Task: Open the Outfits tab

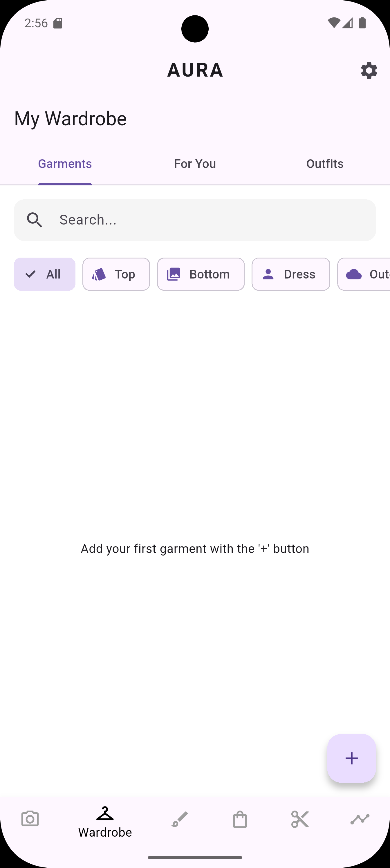Action: coord(325,164)
